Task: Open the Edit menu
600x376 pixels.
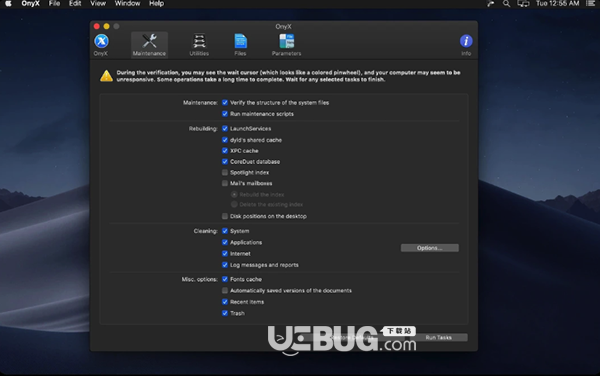Action: pyautogui.click(x=75, y=4)
